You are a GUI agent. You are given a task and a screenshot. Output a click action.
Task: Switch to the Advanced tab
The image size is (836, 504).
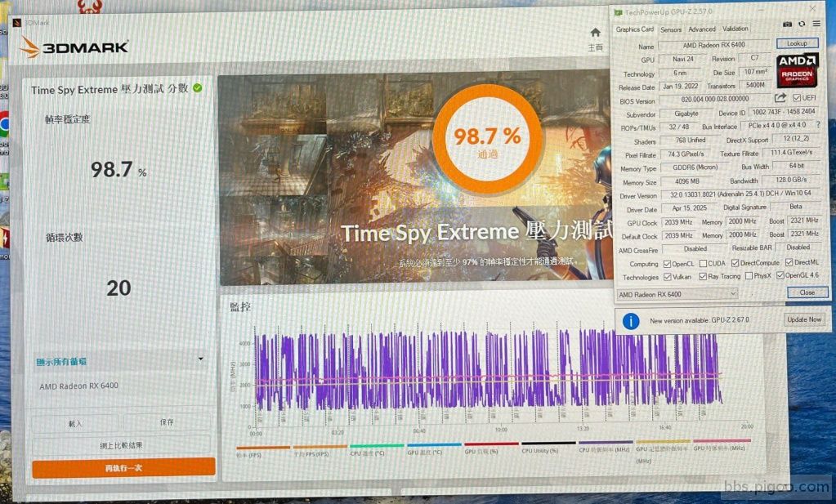(x=702, y=29)
